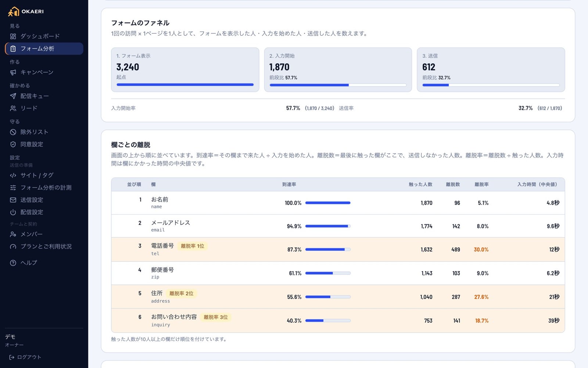Viewport: 588px width, 368px height.
Task: Click the ヘルプ question mark icon
Action: [x=13, y=263]
